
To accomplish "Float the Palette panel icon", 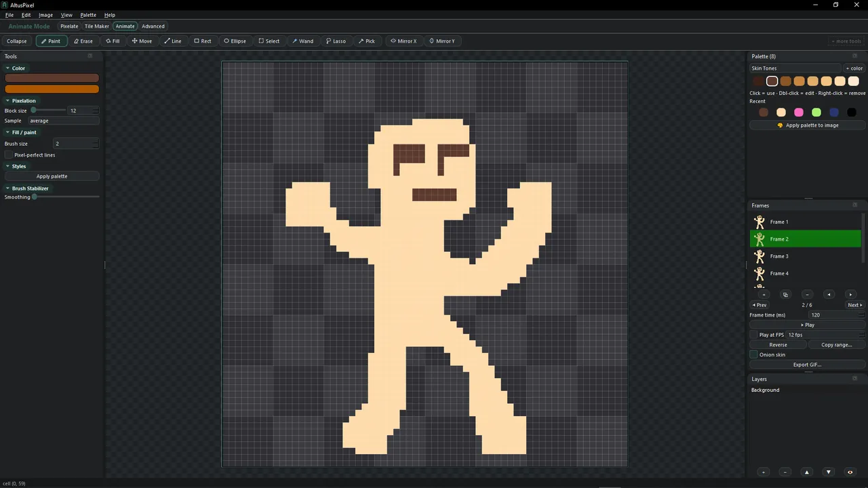I will click(854, 56).
